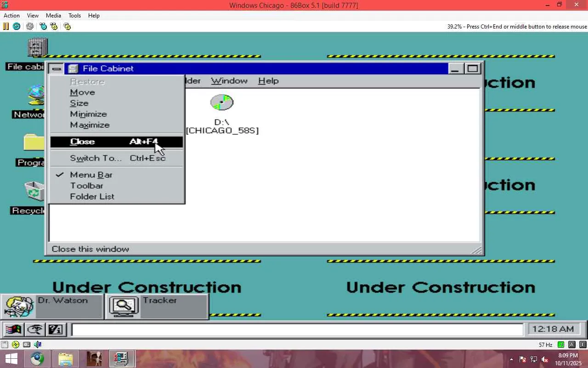Enable Toolbar in the system menu
This screenshot has height=368, width=588.
pyautogui.click(x=117, y=186)
